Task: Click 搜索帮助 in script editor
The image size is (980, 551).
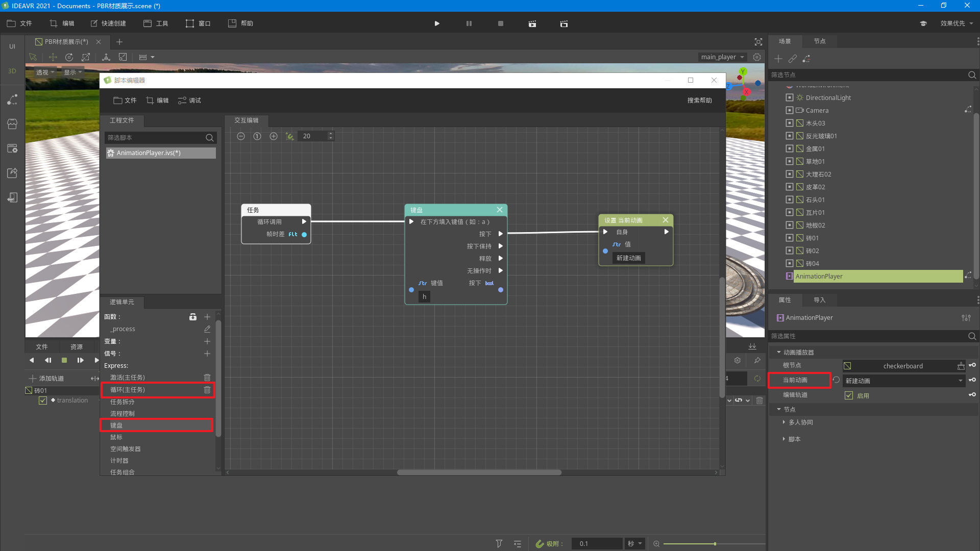Action: tap(699, 101)
